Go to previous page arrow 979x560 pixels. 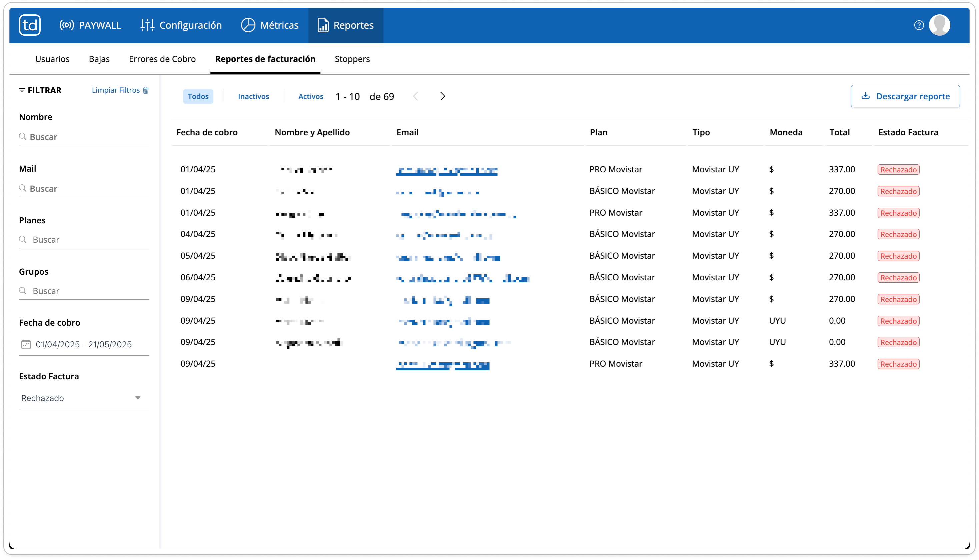[415, 96]
